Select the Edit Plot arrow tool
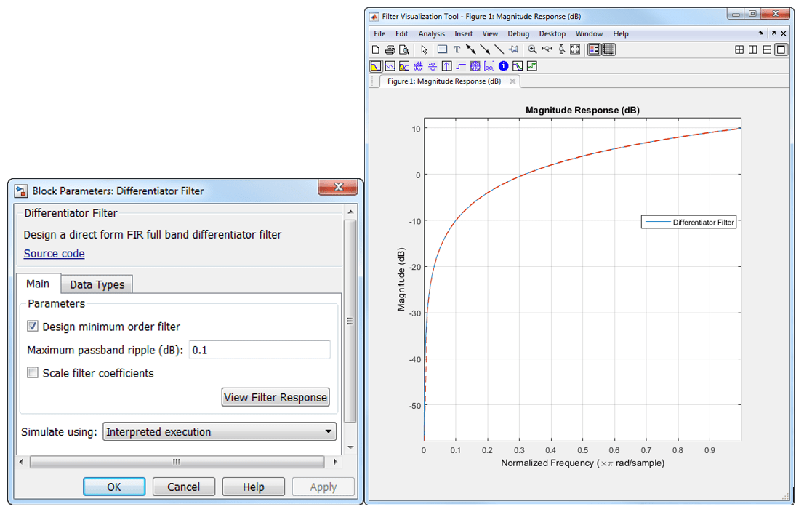Screen dimensions: 812x512 424,49
